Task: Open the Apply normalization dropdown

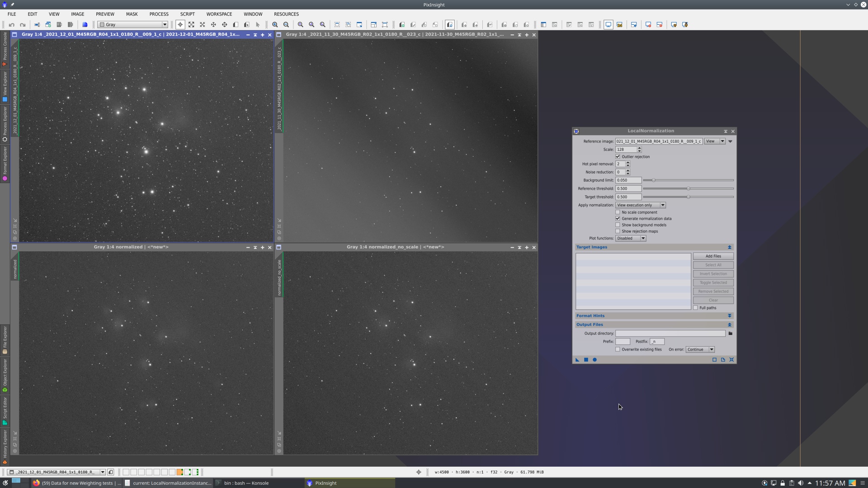Action: click(x=641, y=205)
